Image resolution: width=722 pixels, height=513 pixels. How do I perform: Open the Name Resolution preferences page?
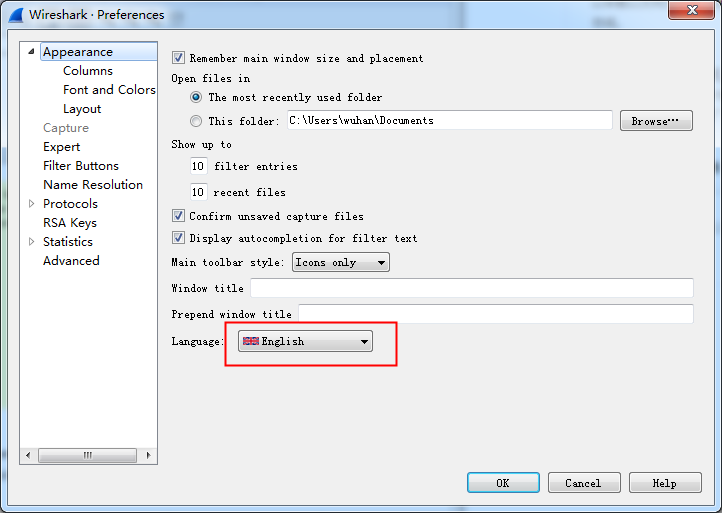(93, 185)
